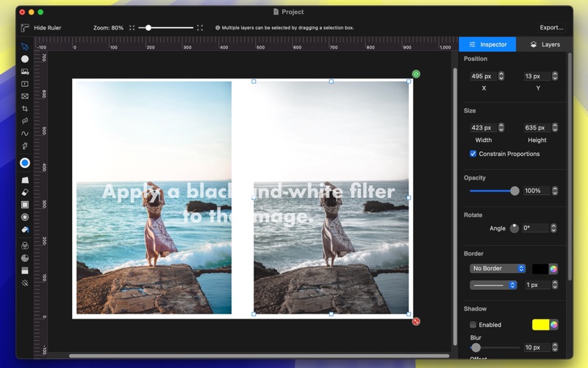The width and height of the screenshot is (588, 368).
Task: Enable the Shadow checkbox
Action: click(x=473, y=325)
